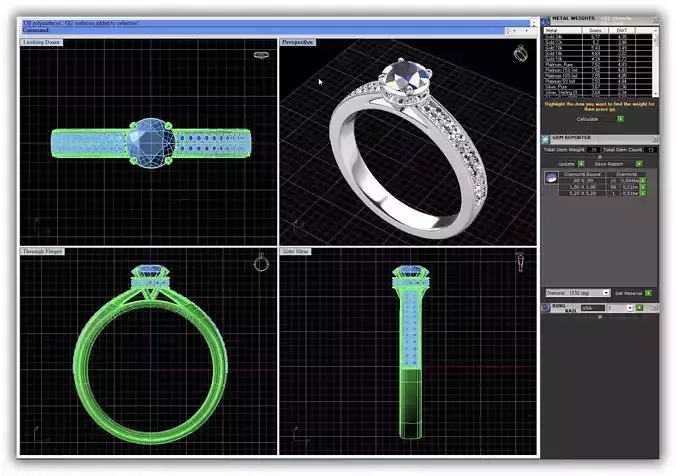This screenshot has width=676, height=476.
Task: Click the Total Gem Count value field
Action: [x=651, y=150]
